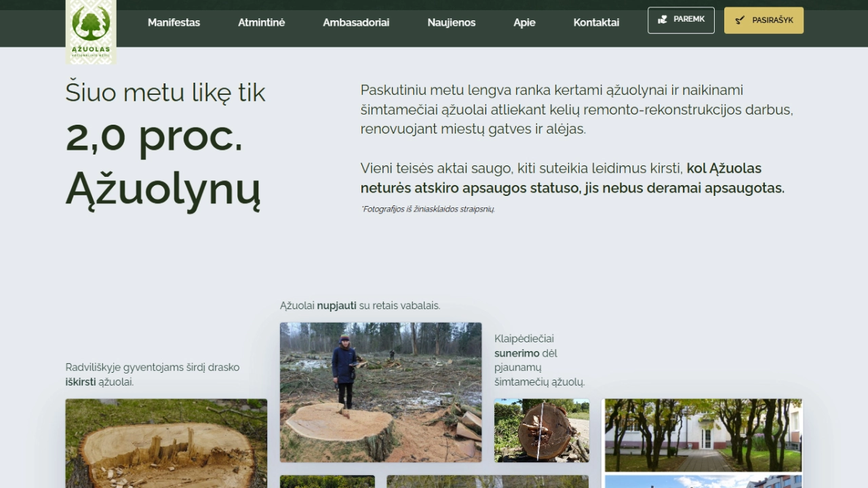Open the Manifestas menu item
Viewport: 868px width, 488px height.
point(174,22)
